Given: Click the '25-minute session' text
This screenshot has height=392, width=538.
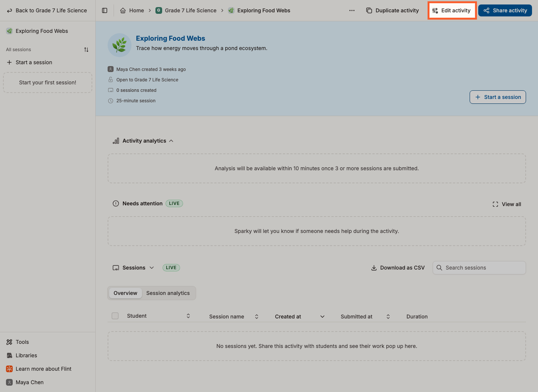Looking at the screenshot, I should click(136, 101).
